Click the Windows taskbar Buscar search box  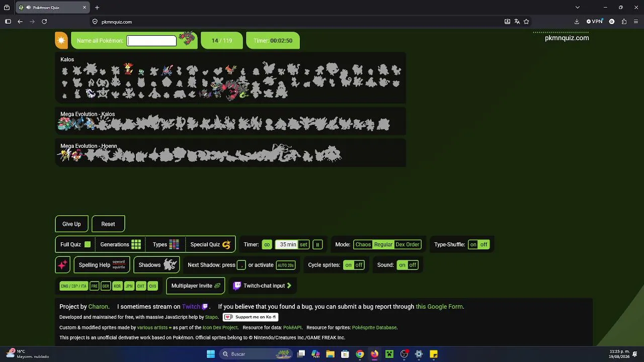tap(257, 354)
